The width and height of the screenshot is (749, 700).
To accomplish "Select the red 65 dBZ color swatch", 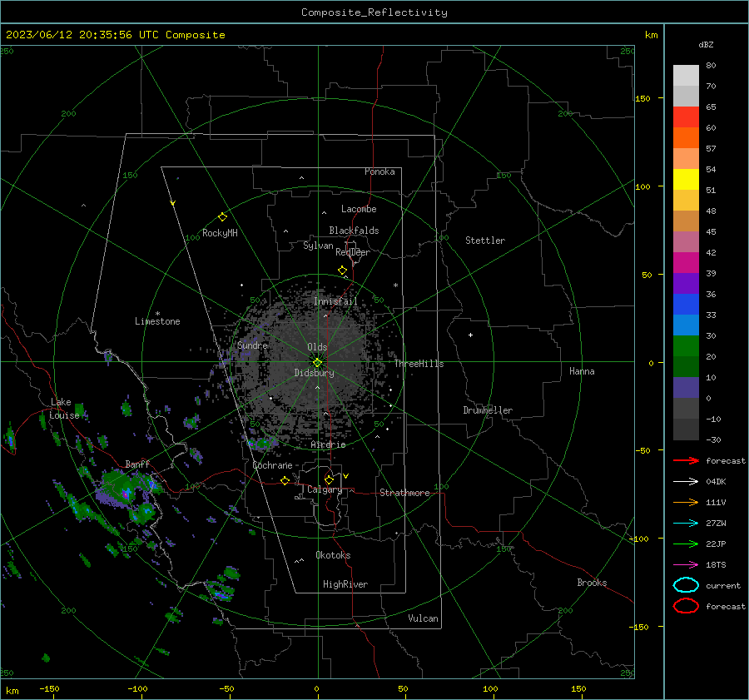I will (x=686, y=117).
